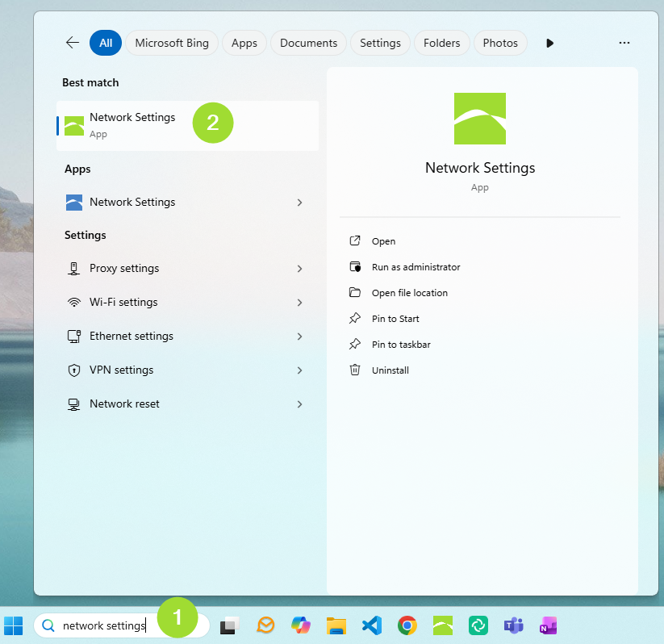Viewport: 664px width, 644px height.
Task: Click Run as administrator option
Action: click(416, 267)
